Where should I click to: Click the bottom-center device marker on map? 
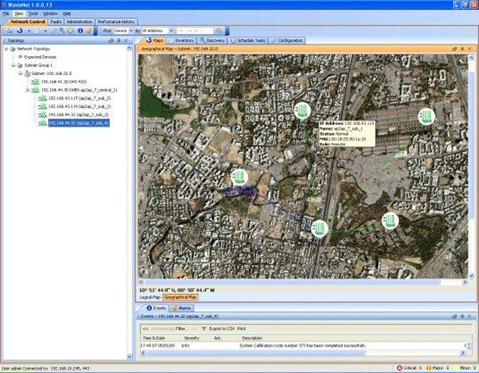(319, 228)
